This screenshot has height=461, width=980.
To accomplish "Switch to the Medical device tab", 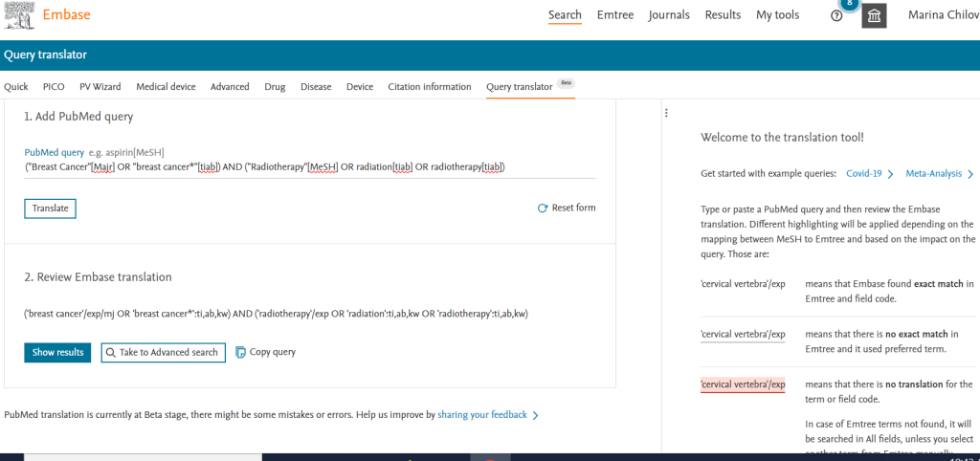I will [166, 87].
